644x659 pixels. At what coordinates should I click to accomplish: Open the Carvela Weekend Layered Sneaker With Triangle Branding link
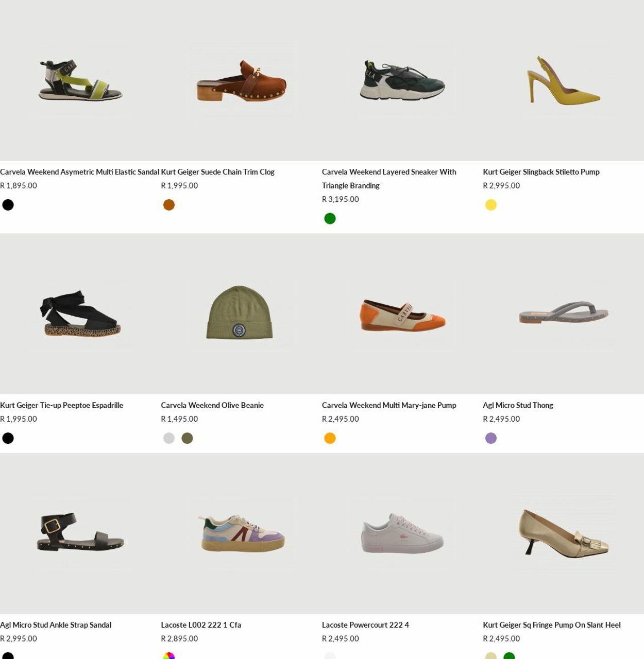tap(389, 179)
